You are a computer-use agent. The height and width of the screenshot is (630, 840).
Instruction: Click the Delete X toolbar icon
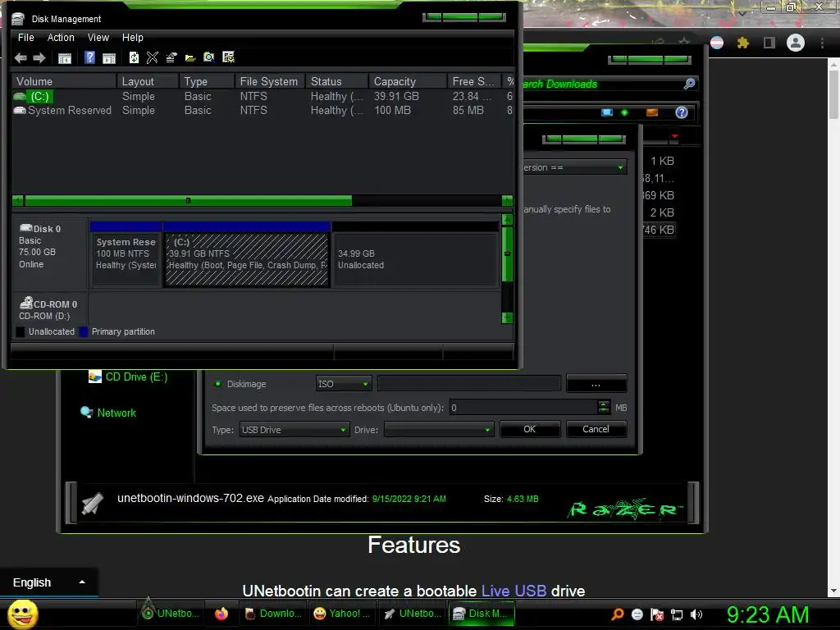click(x=152, y=57)
